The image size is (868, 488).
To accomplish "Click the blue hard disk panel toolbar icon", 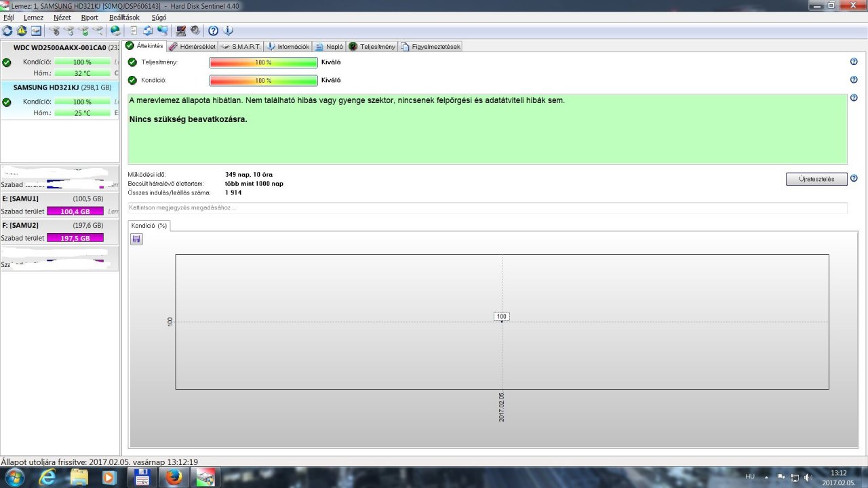I will coord(36,30).
